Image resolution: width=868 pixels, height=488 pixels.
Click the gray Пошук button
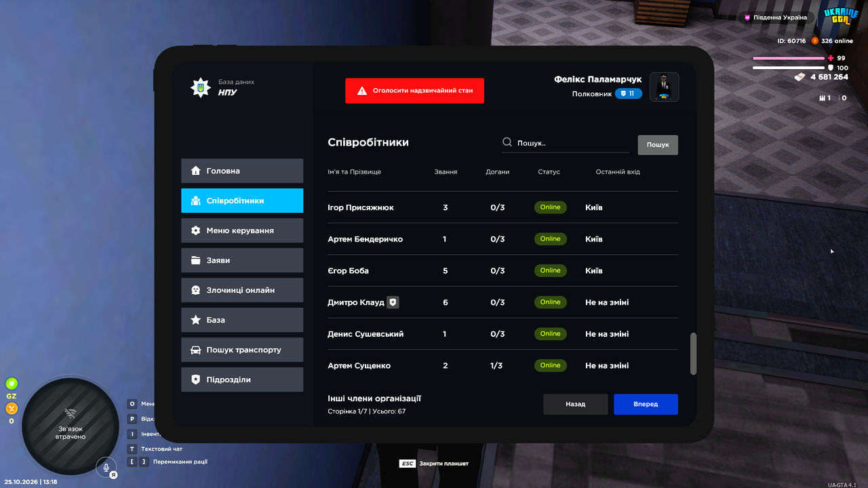point(658,144)
